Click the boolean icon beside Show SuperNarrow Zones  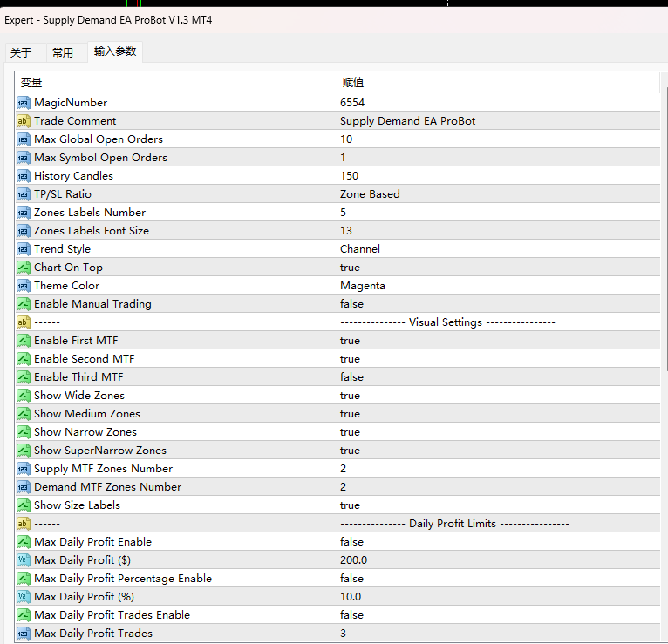click(x=24, y=451)
